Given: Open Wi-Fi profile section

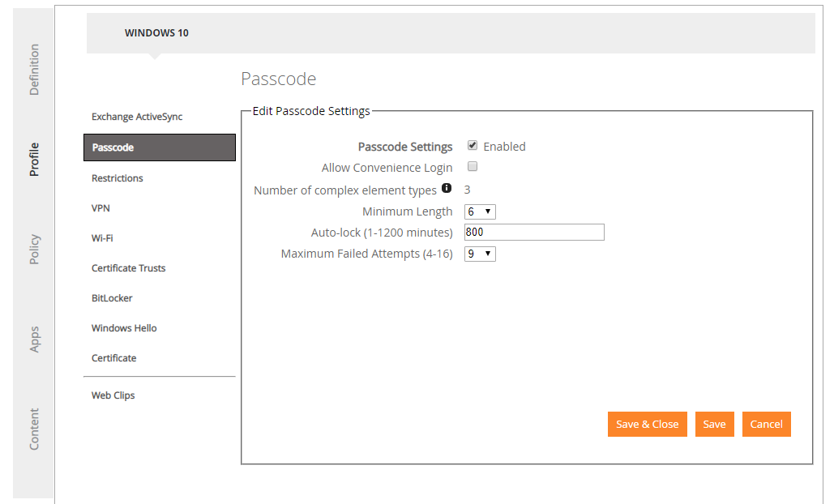Looking at the screenshot, I should pos(102,238).
